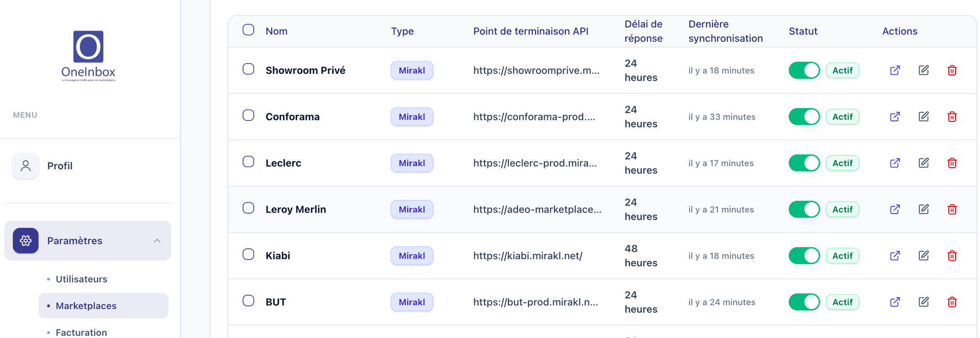Screen dimensions: 980x338
Task: Open Kiabi external link icon
Action: pos(895,256)
